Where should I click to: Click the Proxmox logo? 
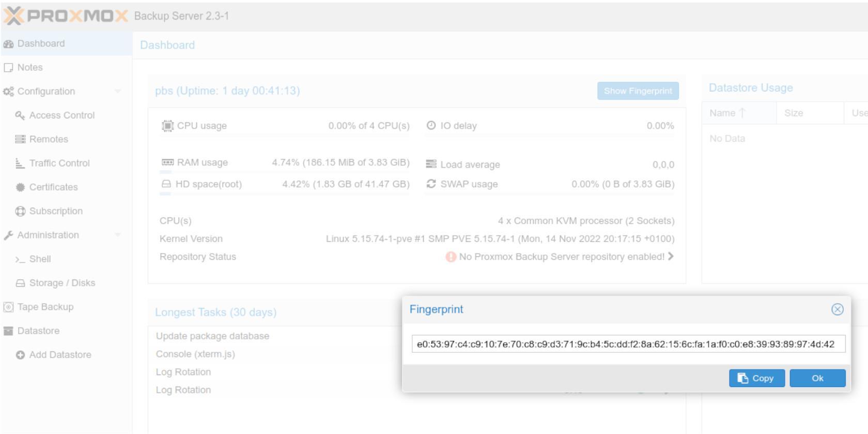[x=65, y=16]
